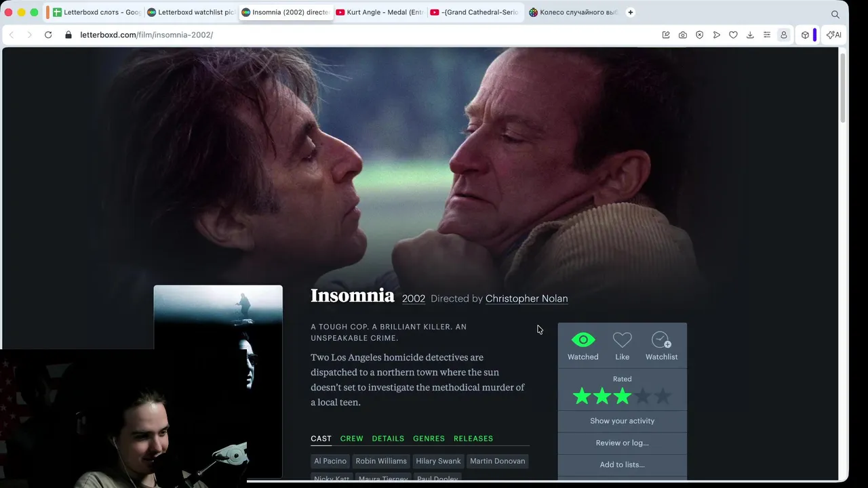868x488 pixels.
Task: Open the GENRES tab
Action: click(x=429, y=439)
